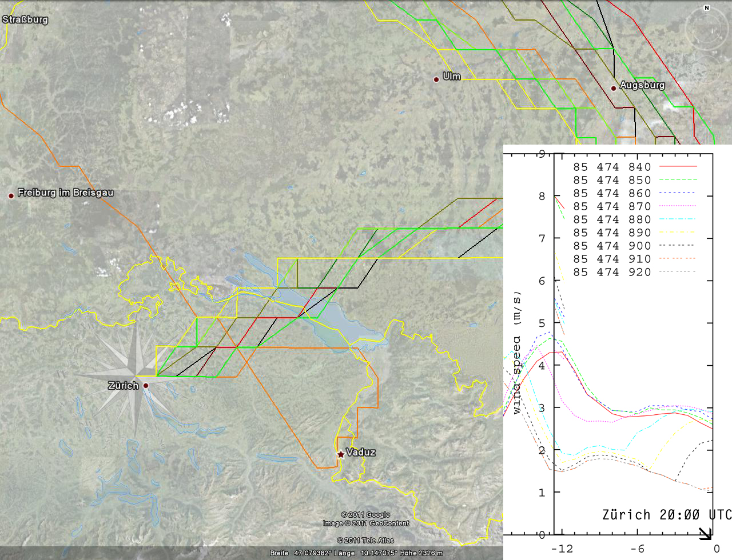Viewport: 732px width, 560px height.
Task: Select the Freiburg im Breisgau label
Action: pos(65,193)
